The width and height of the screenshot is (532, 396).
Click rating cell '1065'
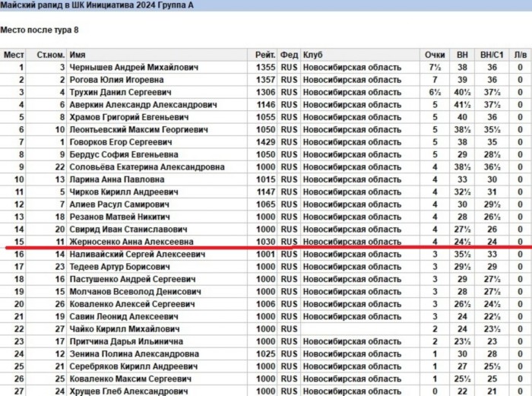[266, 204]
